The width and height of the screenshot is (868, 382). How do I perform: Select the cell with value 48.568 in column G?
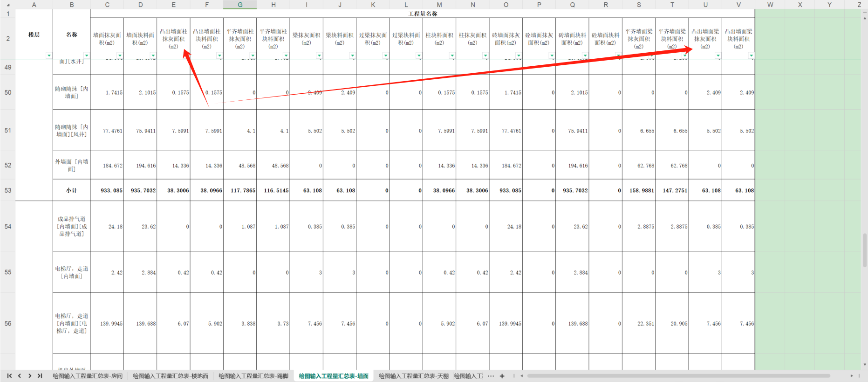(240, 165)
